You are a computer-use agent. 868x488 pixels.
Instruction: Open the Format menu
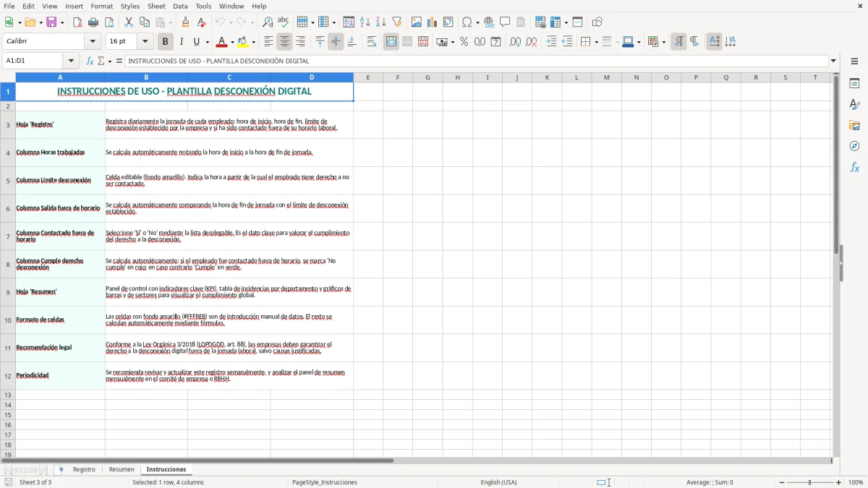[101, 6]
